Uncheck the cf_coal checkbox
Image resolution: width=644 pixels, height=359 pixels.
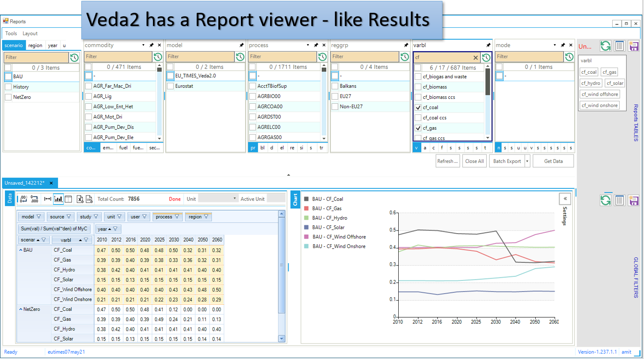point(418,107)
